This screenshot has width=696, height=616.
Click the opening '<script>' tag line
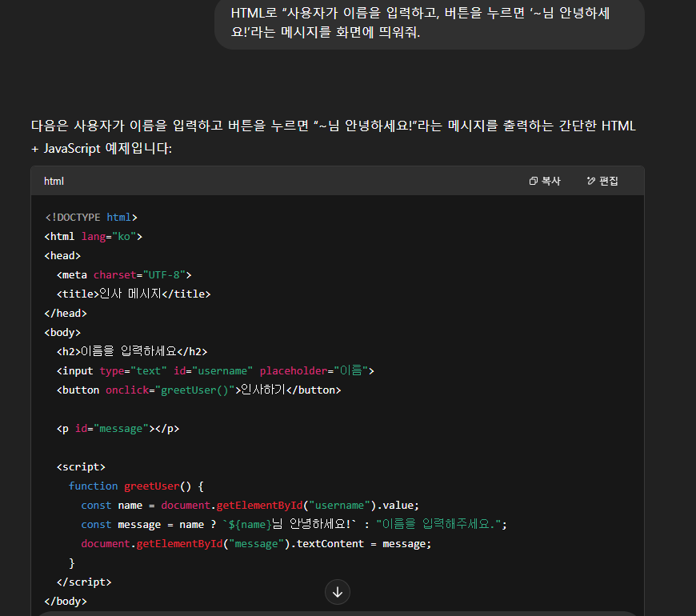point(81,467)
